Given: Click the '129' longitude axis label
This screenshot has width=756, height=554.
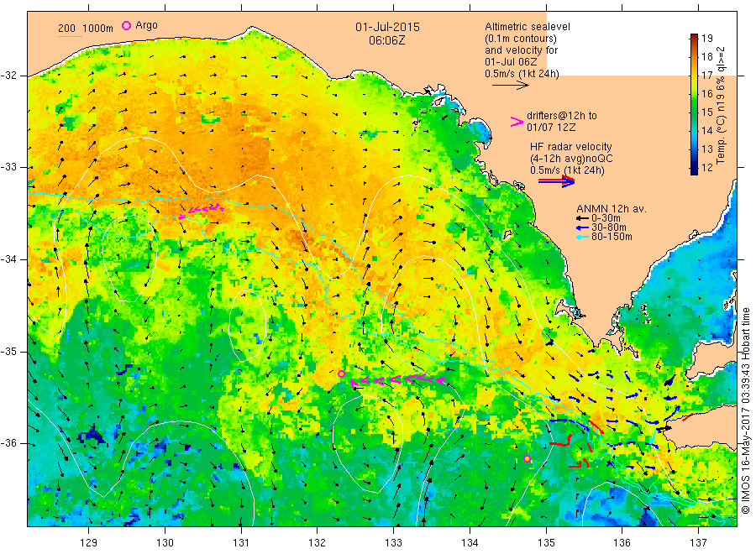Looking at the screenshot, I should pyautogui.click(x=89, y=542).
